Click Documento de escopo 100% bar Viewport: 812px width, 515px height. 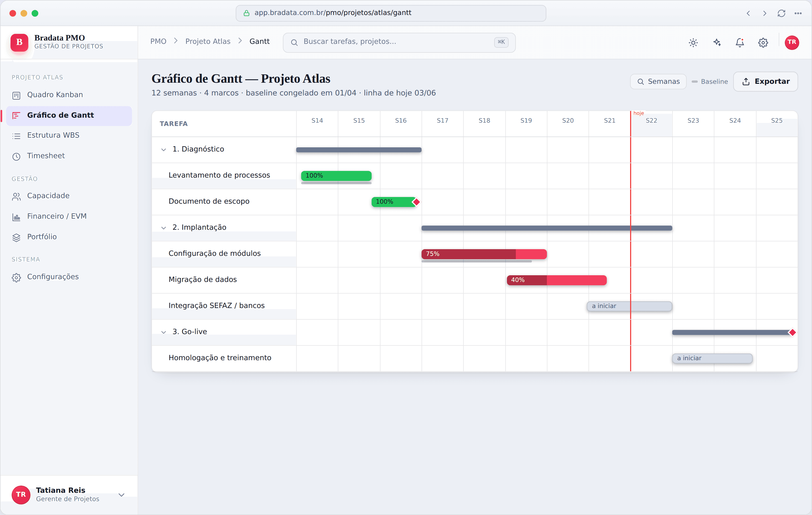[x=393, y=202]
